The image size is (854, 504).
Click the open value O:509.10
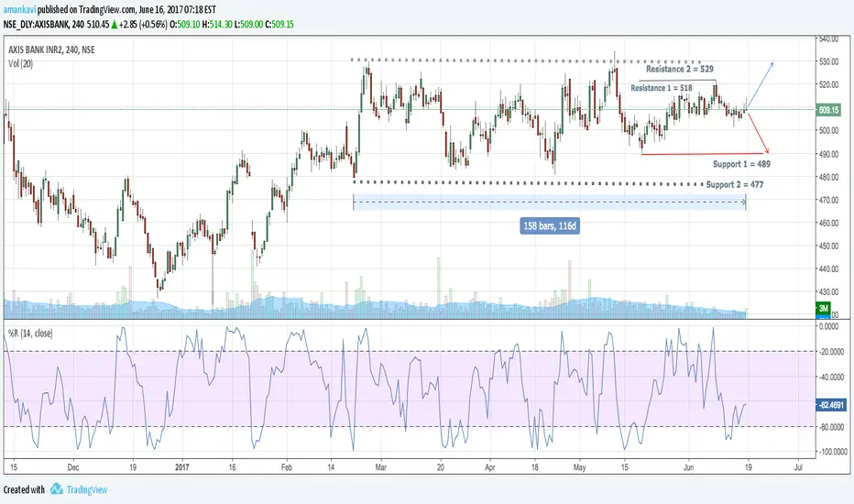click(184, 25)
